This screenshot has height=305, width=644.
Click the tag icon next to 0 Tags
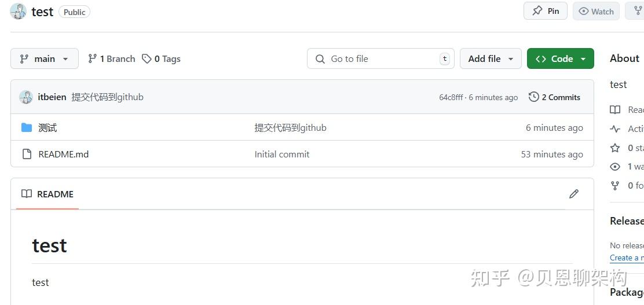(x=147, y=58)
